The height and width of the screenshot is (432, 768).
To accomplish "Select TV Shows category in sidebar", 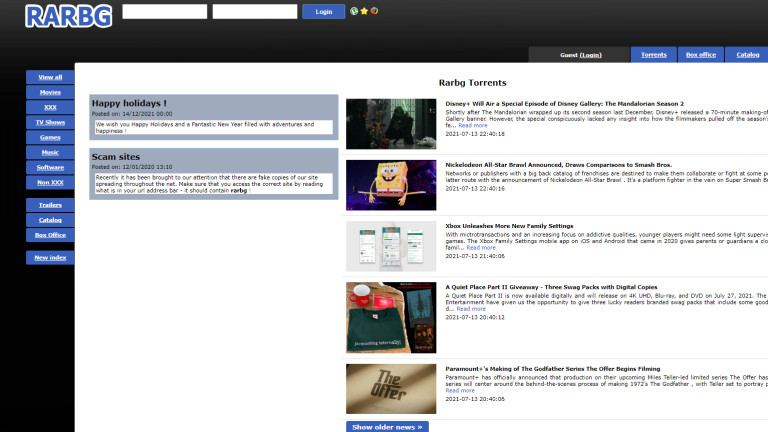I will click(50, 122).
